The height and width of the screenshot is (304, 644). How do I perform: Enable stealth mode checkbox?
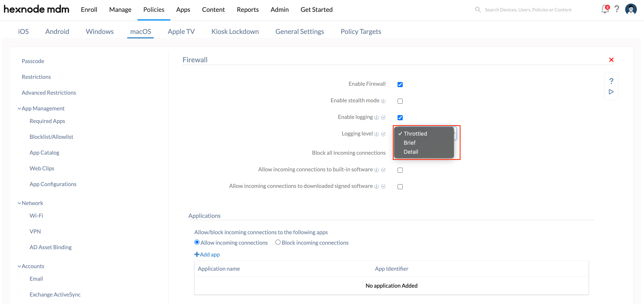tap(400, 101)
